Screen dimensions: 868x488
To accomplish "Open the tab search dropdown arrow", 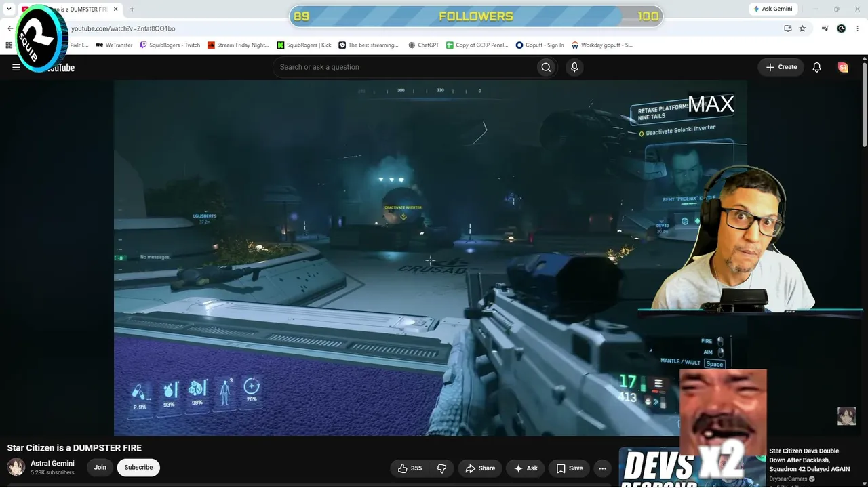I will 9,9.
